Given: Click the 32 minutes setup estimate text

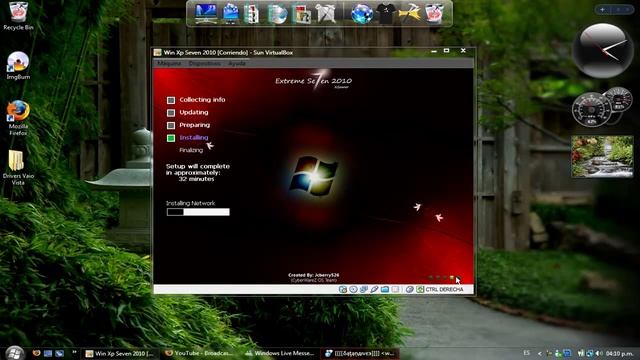Looking at the screenshot, I should tap(196, 179).
